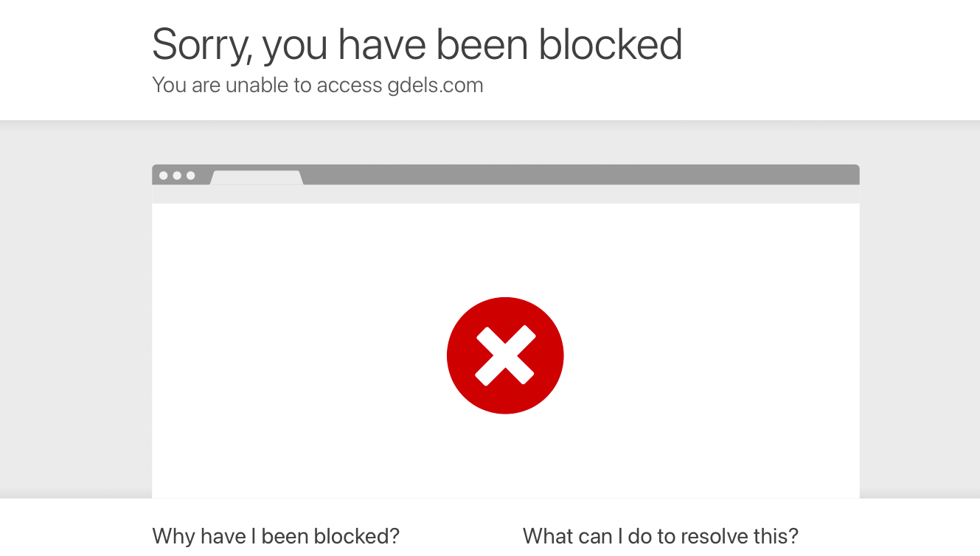Click the white area left of the red icon

(x=295, y=354)
